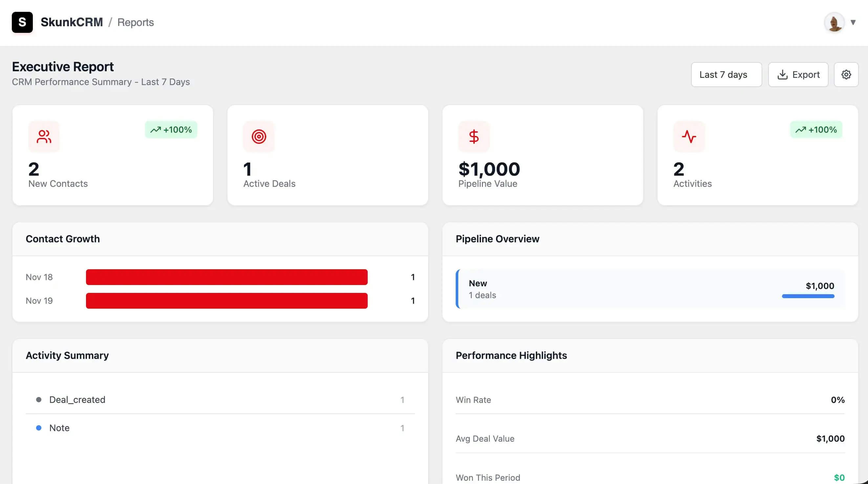Navigate to SkunkCRM home breadcrumb

coord(72,22)
